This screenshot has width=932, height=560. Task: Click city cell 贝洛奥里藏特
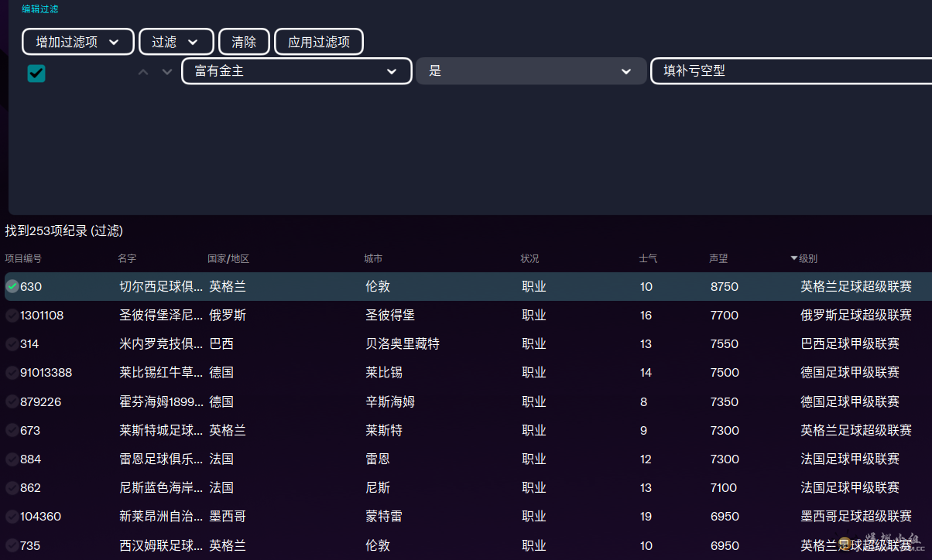[403, 344]
